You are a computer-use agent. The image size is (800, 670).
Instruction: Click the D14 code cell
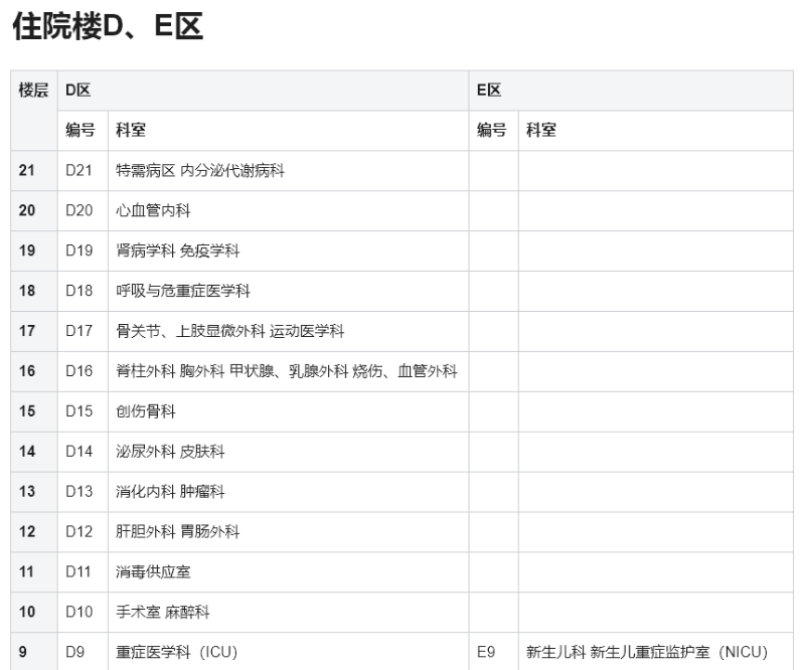[x=83, y=452]
